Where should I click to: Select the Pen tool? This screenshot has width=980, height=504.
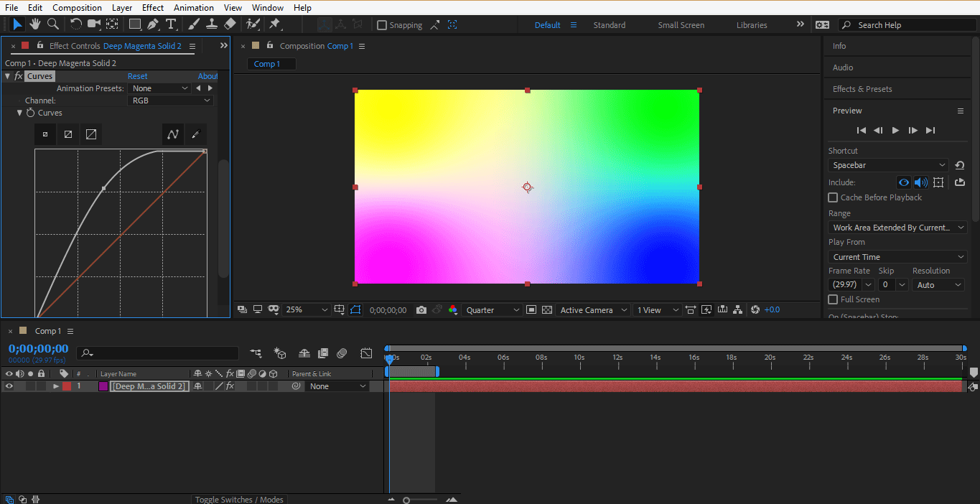(x=153, y=24)
